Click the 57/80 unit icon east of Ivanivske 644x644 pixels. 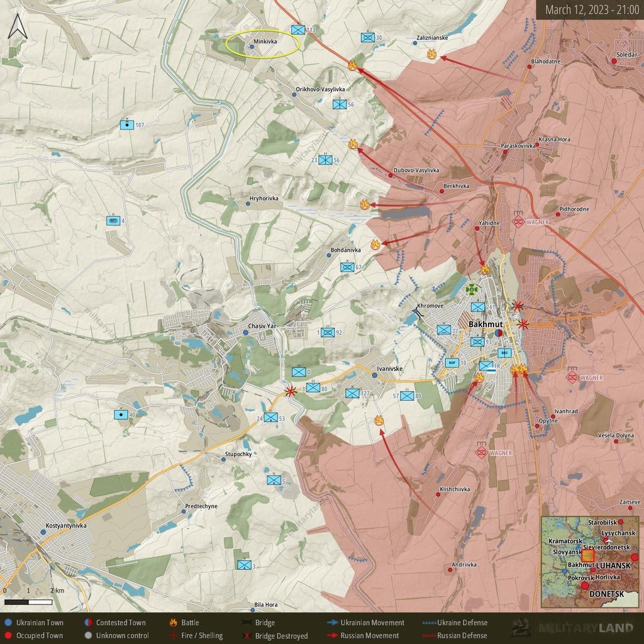[x=407, y=396]
